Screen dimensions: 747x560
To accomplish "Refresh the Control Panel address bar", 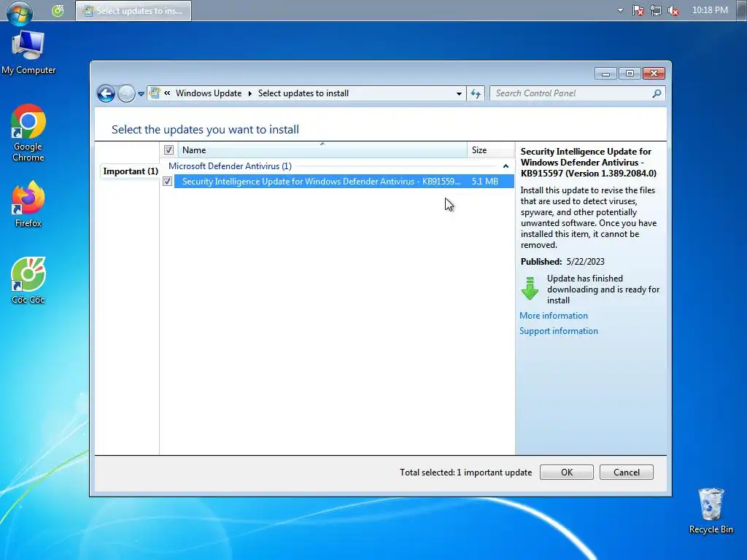I will tap(476, 93).
